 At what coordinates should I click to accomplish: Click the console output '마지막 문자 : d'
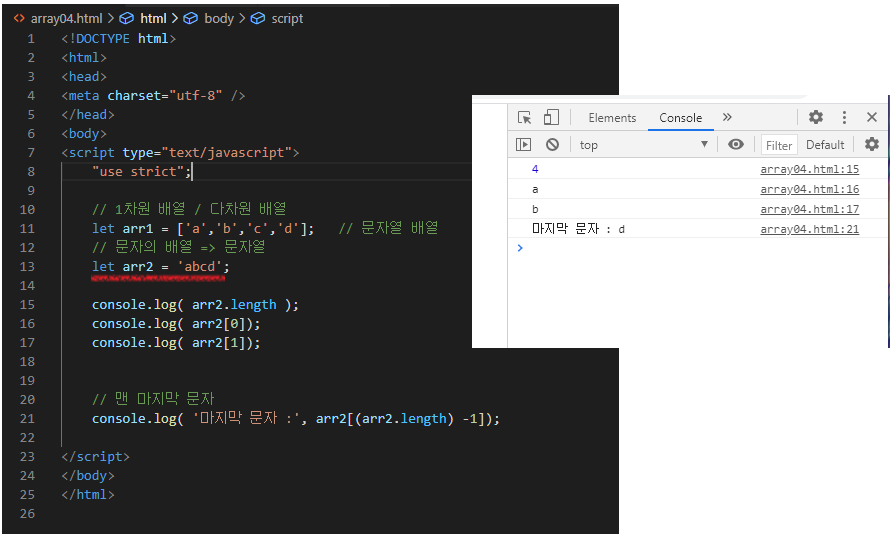pyautogui.click(x=578, y=229)
